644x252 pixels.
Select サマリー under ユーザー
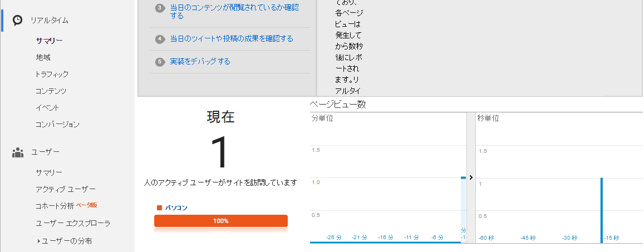click(50, 172)
